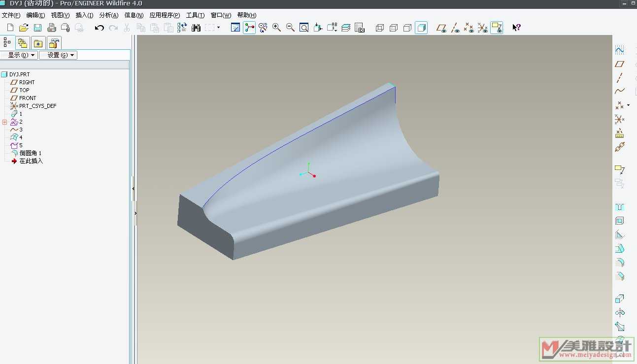Screen dimensions: 637x364
Task: Open the View Manager icon
Action: (360, 28)
